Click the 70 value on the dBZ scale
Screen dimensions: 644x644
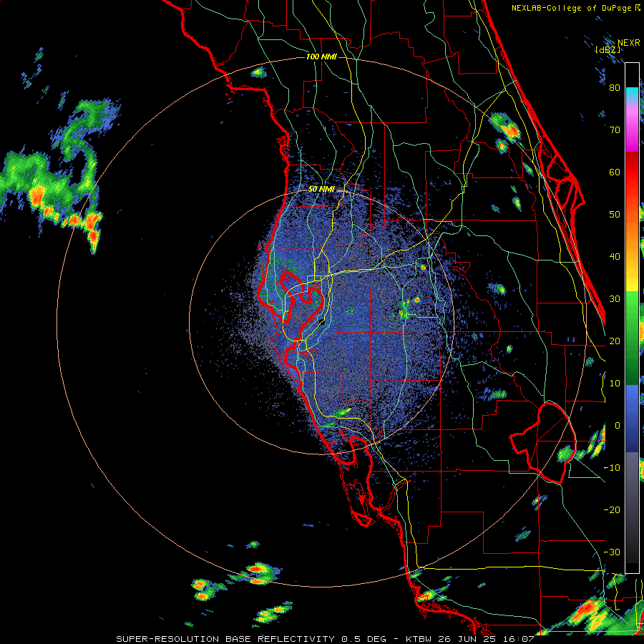point(615,130)
